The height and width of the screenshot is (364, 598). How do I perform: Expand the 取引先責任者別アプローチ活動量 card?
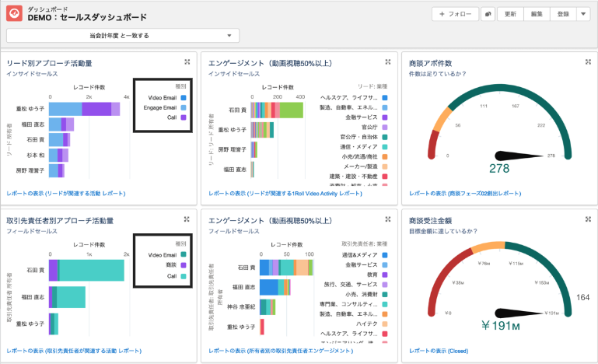pyautogui.click(x=187, y=219)
